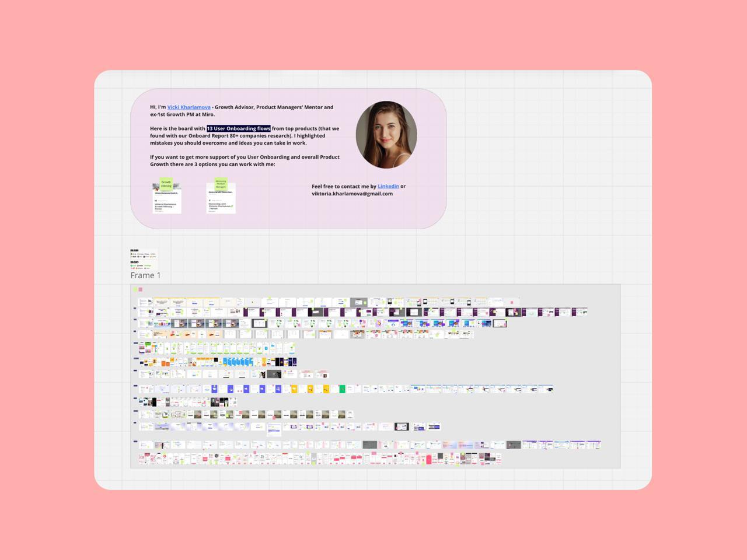Click the highlighted '13 User Onboarding flows' text

click(x=238, y=129)
